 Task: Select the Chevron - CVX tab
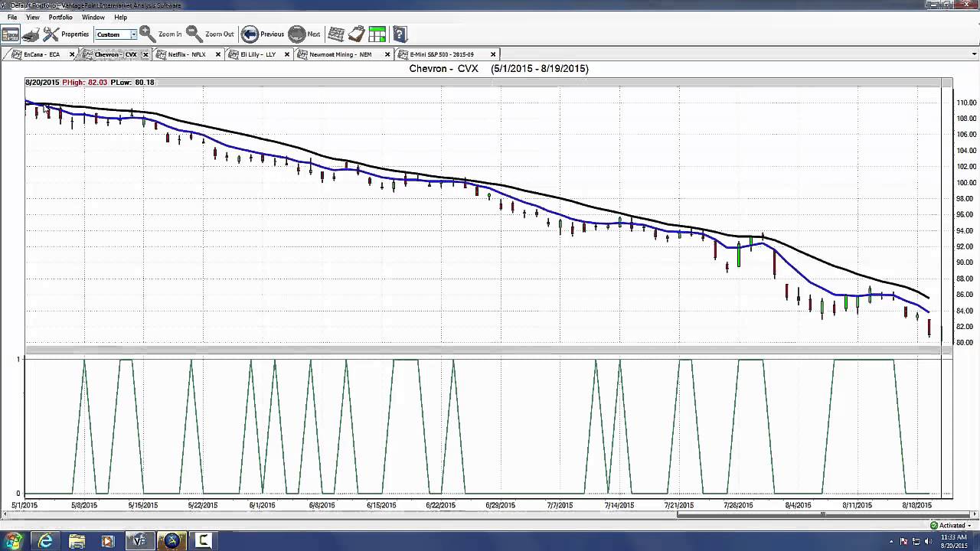click(115, 54)
